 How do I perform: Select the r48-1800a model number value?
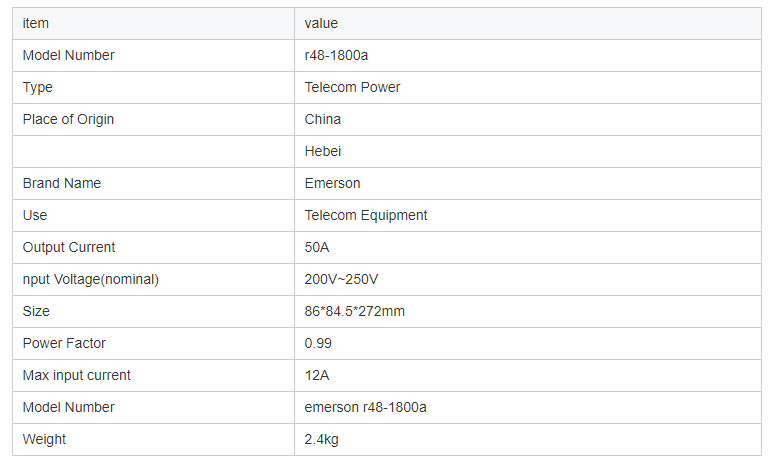(x=336, y=55)
